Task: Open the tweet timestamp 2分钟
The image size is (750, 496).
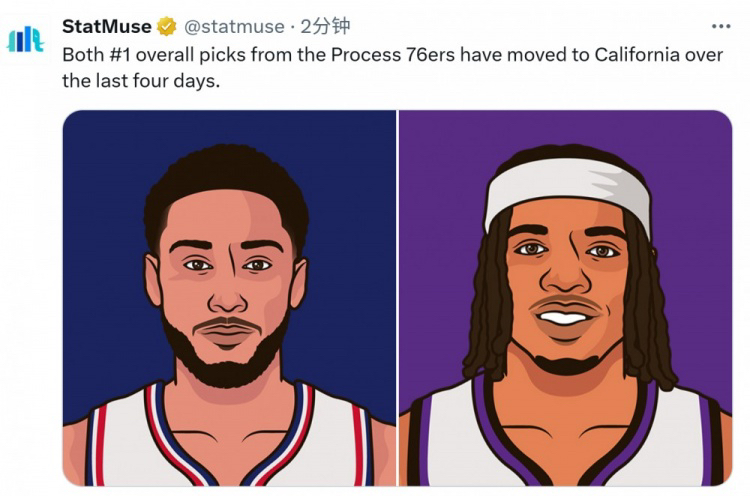Action: click(326, 27)
